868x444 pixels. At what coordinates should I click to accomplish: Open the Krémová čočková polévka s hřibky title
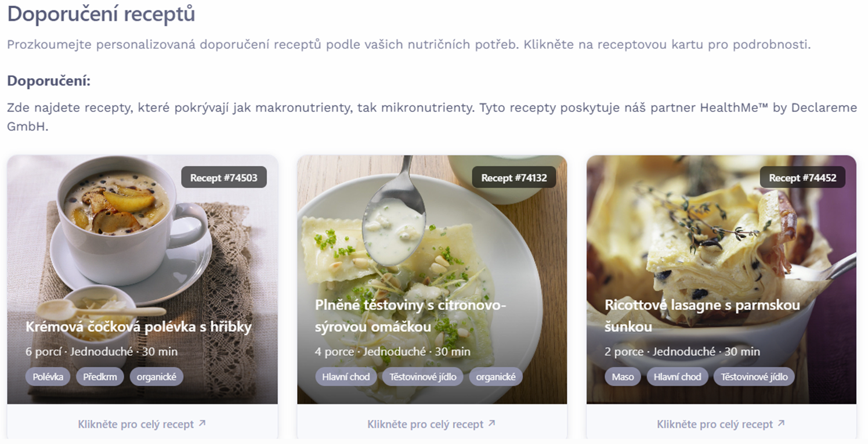pyautogui.click(x=139, y=327)
